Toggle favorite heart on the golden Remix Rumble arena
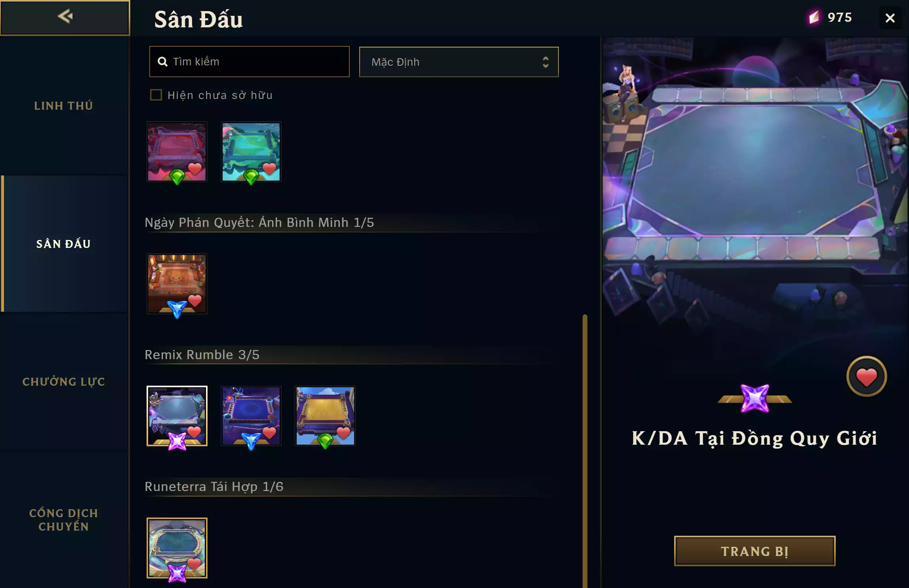 (343, 433)
